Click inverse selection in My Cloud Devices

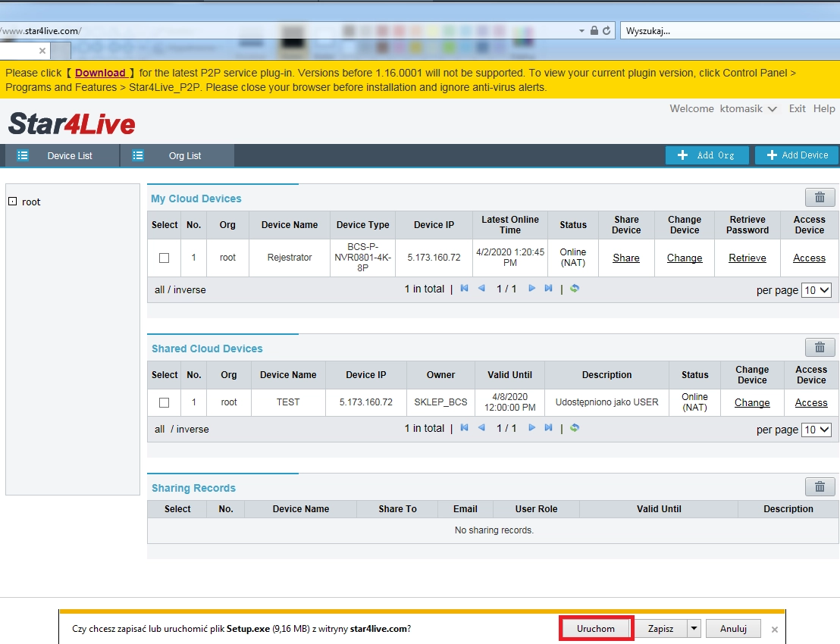[x=190, y=289]
